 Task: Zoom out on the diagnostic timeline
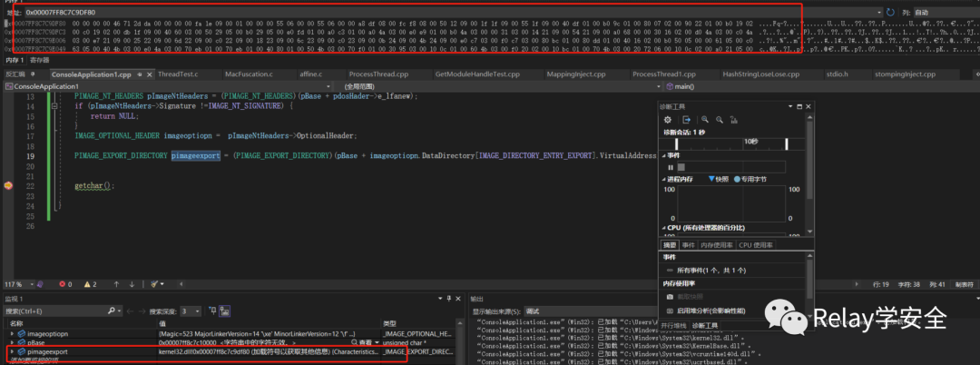pos(720,119)
